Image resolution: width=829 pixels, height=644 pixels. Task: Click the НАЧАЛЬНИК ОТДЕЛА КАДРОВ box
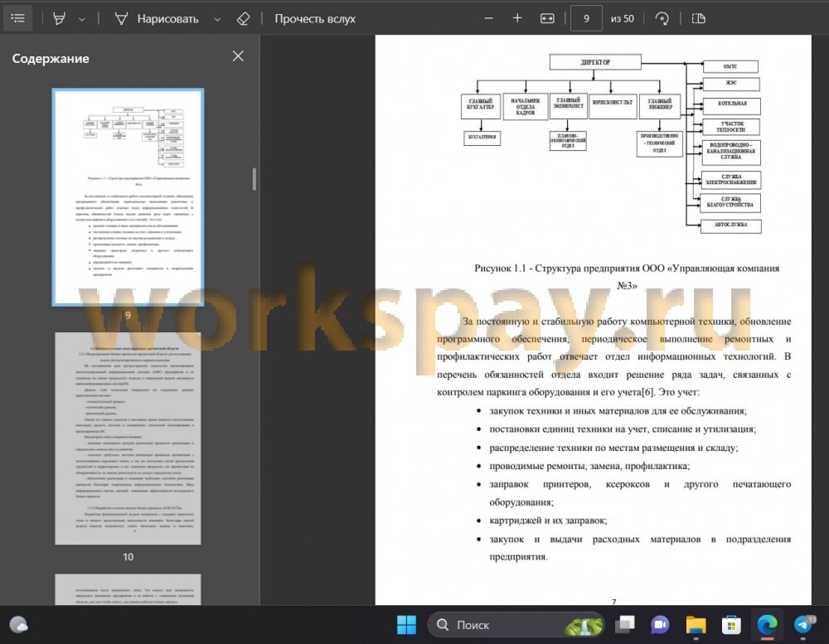526,106
